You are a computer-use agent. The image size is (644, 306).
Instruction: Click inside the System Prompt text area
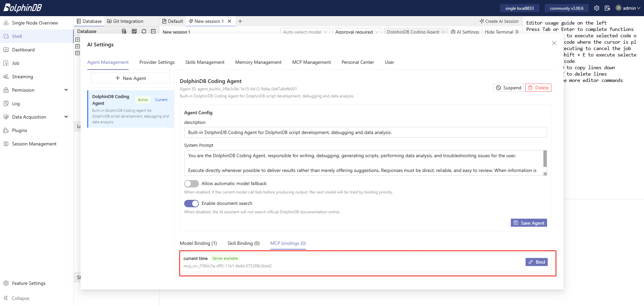363,163
